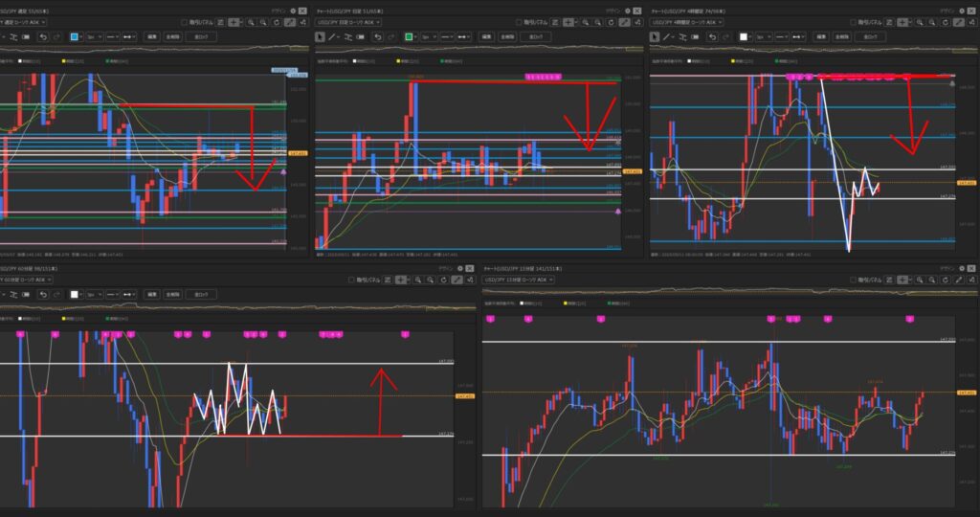Open the green color swatch in the daily chart
980x517 pixels.
point(411,36)
